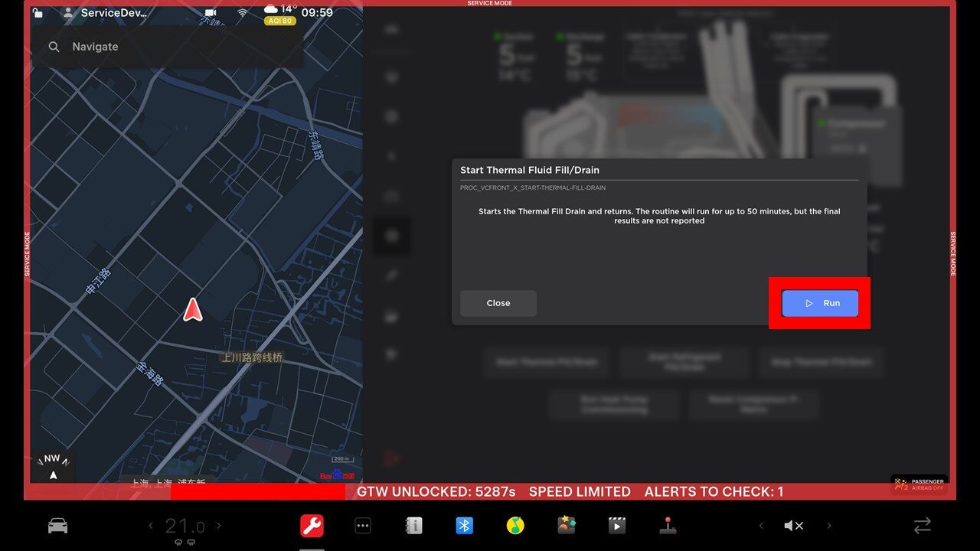Close the Start Thermal Fluid Fill/Drain dialog
Viewport: 980px width, 551px height.
tap(498, 303)
